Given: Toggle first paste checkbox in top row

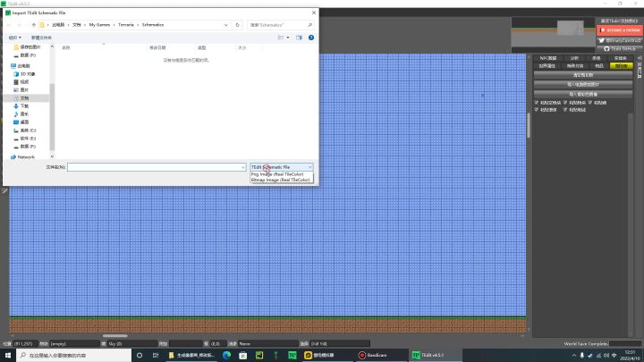Looking at the screenshot, I should (537, 102).
